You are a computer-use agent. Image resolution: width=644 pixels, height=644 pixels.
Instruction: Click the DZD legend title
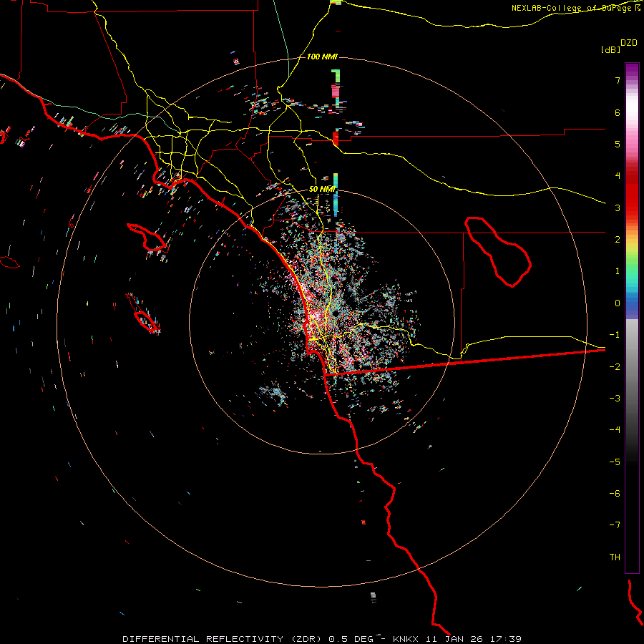[629, 43]
